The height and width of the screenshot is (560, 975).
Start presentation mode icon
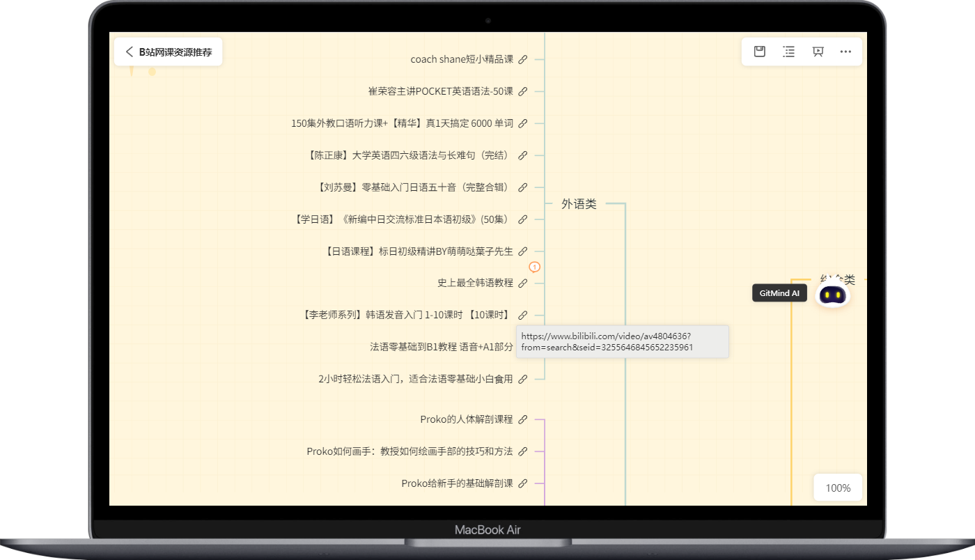click(818, 52)
